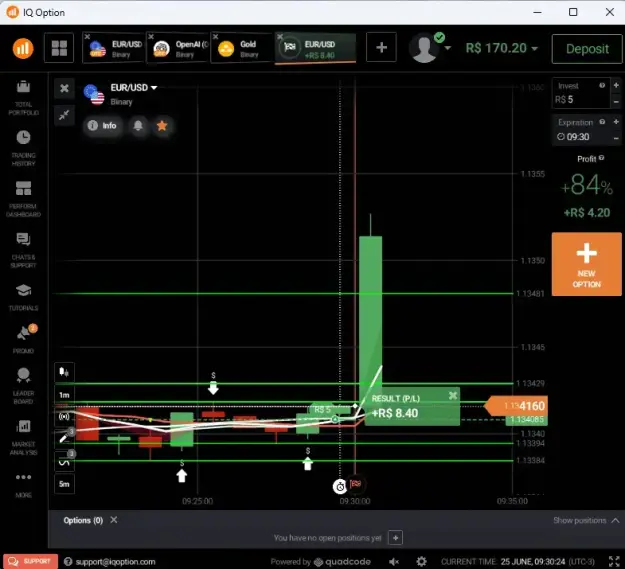Close the Result (P/L) popup
The height and width of the screenshot is (569, 625).
(x=453, y=396)
